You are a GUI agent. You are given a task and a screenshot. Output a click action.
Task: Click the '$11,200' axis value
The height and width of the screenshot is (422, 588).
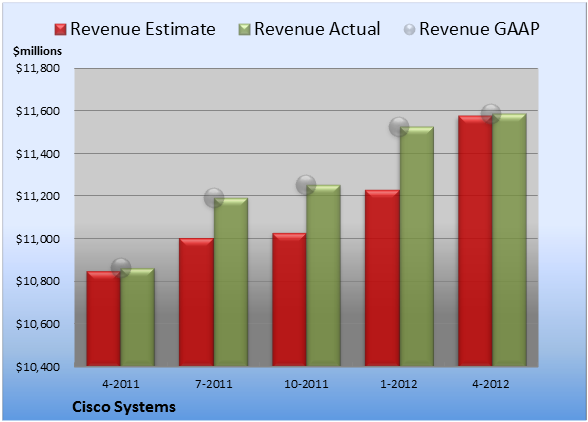(x=38, y=196)
